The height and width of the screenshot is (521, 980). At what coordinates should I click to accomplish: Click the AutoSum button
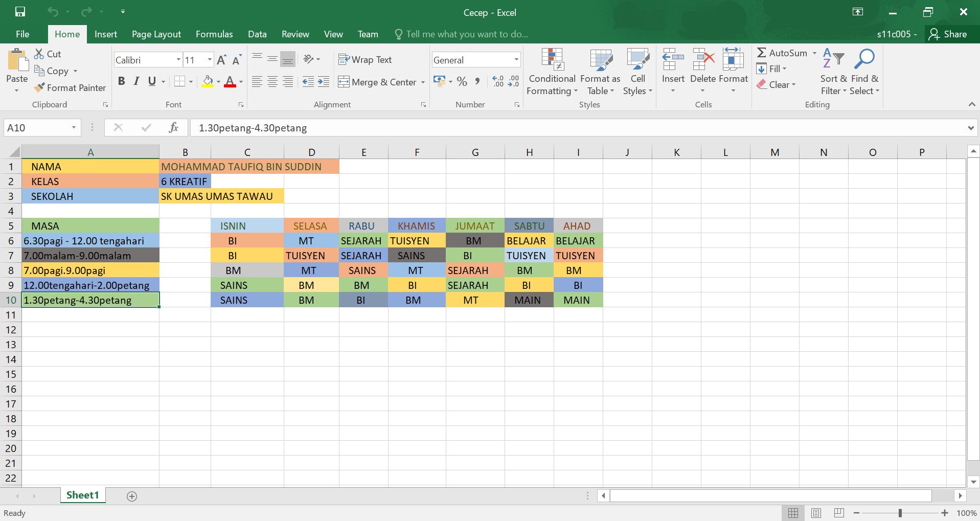click(x=783, y=53)
